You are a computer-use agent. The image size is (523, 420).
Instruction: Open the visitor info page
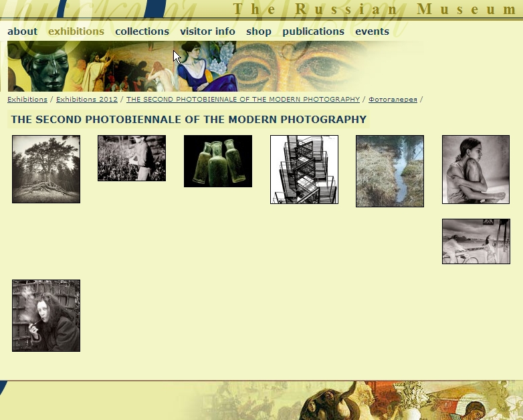(x=207, y=31)
